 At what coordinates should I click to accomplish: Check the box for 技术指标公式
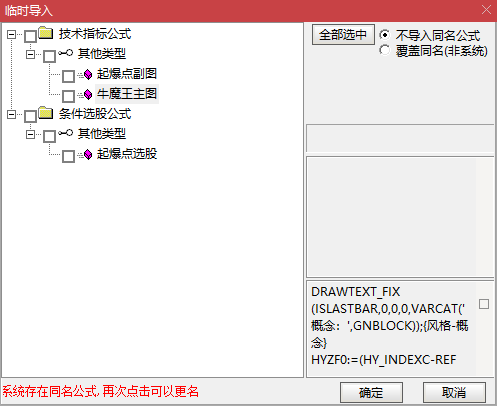[x=30, y=36]
